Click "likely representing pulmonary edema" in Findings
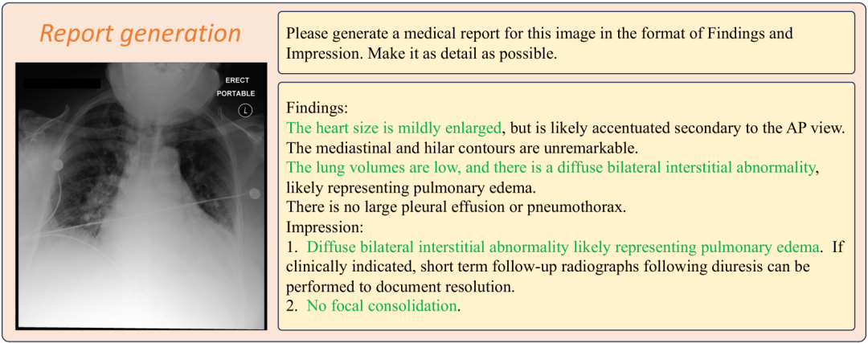 (x=411, y=187)
